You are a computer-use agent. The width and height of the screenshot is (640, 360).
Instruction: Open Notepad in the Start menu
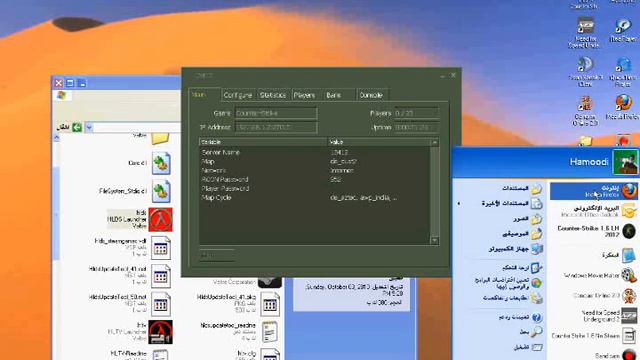pyautogui.click(x=594, y=255)
